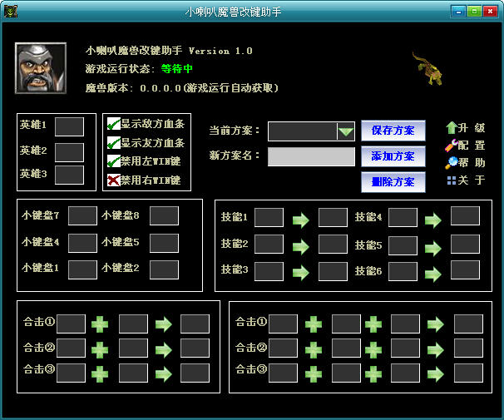This screenshot has height=420, width=504.
Task: Click right panel 合击③ second plus icon
Action: pyautogui.click(x=373, y=374)
